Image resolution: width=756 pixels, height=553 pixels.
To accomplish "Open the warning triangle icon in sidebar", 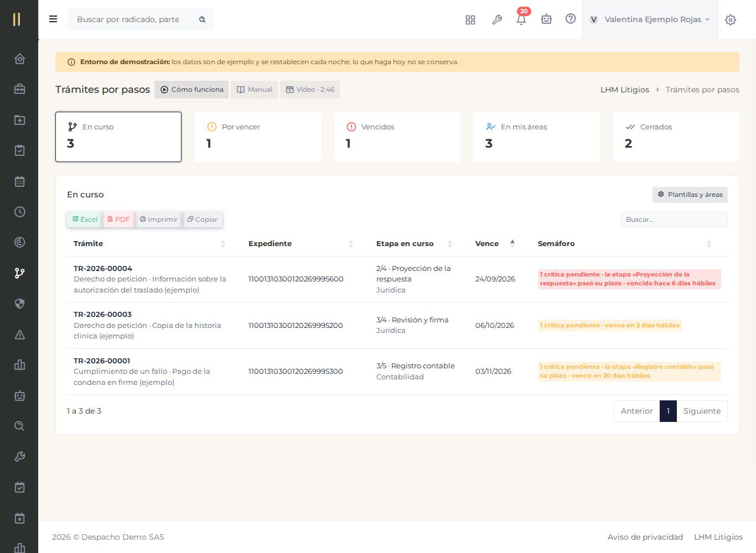I will (x=19, y=335).
